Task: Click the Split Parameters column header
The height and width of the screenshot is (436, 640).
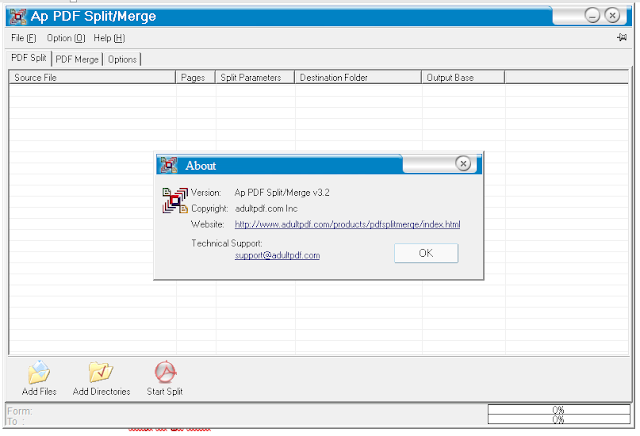Action: click(255, 77)
